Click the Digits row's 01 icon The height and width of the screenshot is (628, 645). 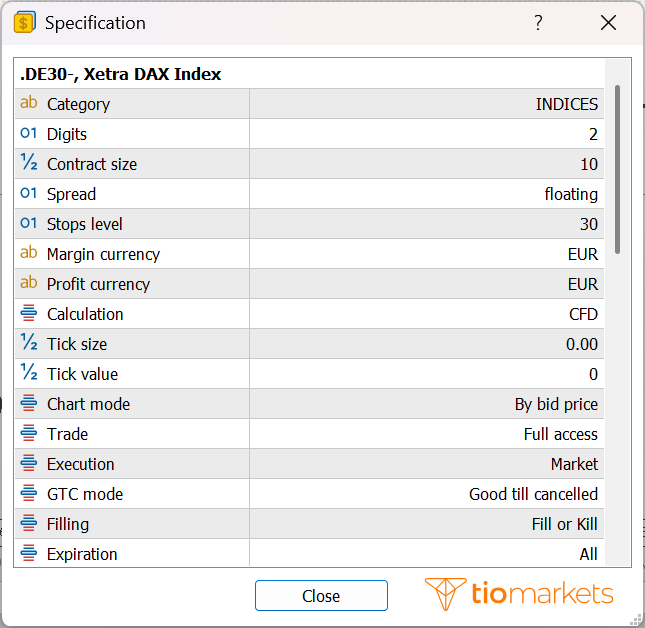click(x=29, y=133)
